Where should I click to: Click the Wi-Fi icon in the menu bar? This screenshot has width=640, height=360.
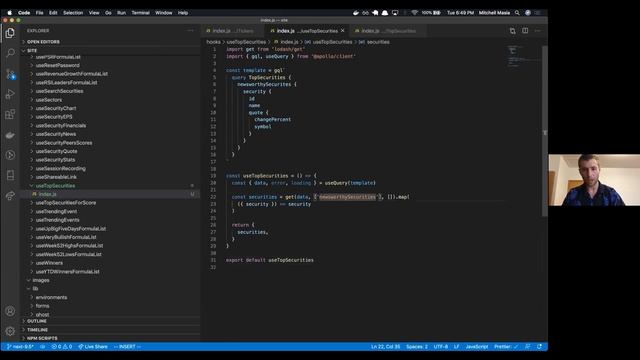[414, 13]
